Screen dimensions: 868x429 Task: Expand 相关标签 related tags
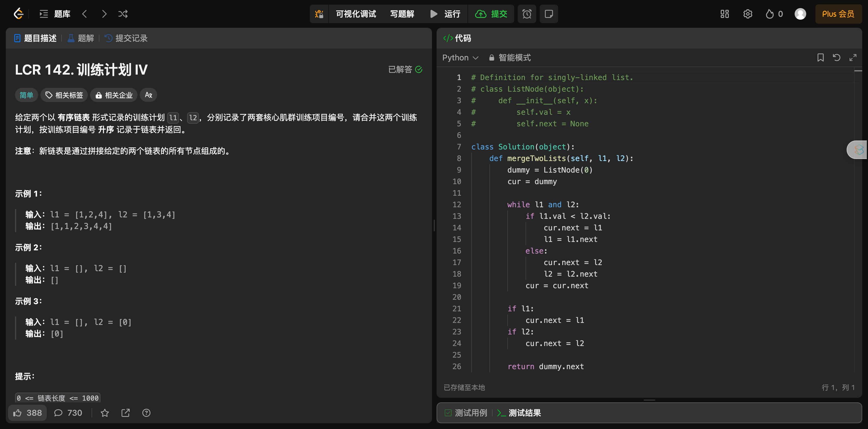point(64,95)
